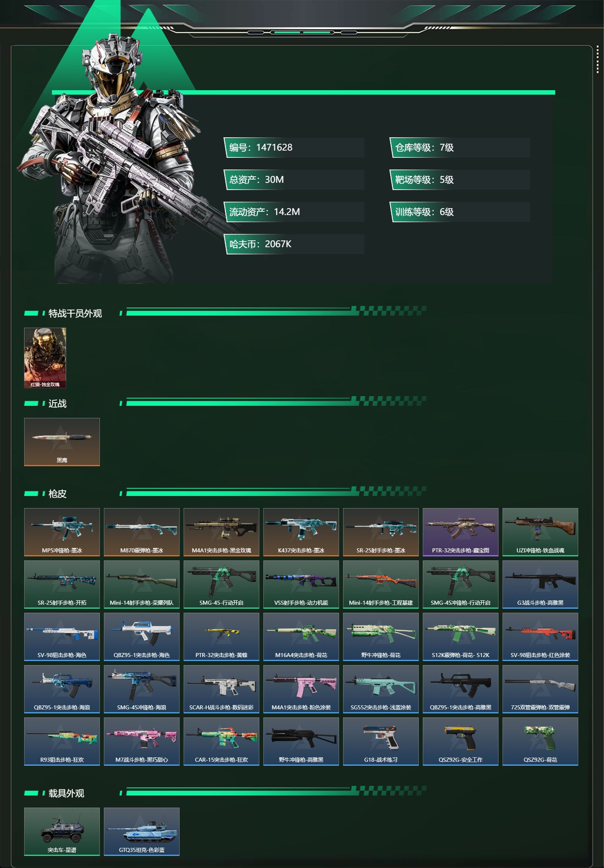Select VSS射手步枪-动力机能 skin
604x868 pixels.
pyautogui.click(x=301, y=585)
